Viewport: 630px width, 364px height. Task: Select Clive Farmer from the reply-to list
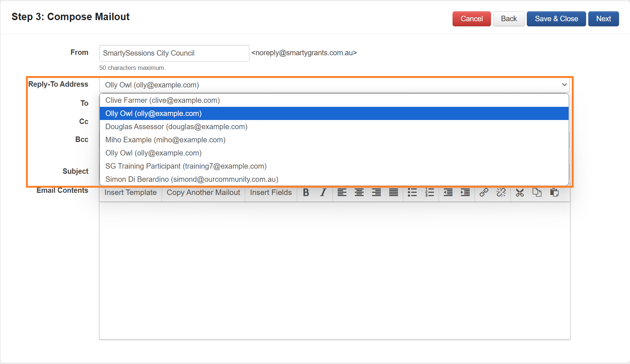click(162, 100)
